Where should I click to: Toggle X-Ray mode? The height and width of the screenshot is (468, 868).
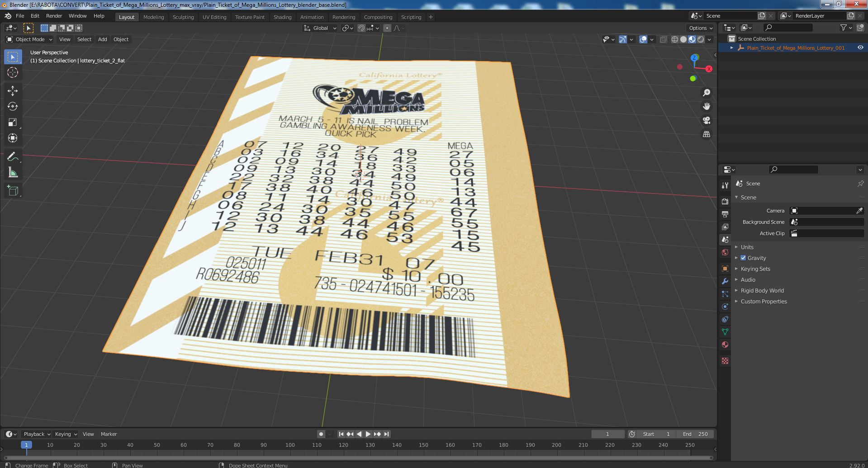tap(663, 39)
